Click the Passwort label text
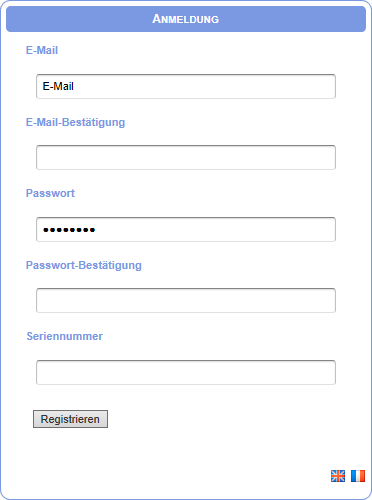Screen dimensions: 372x500 [50, 193]
